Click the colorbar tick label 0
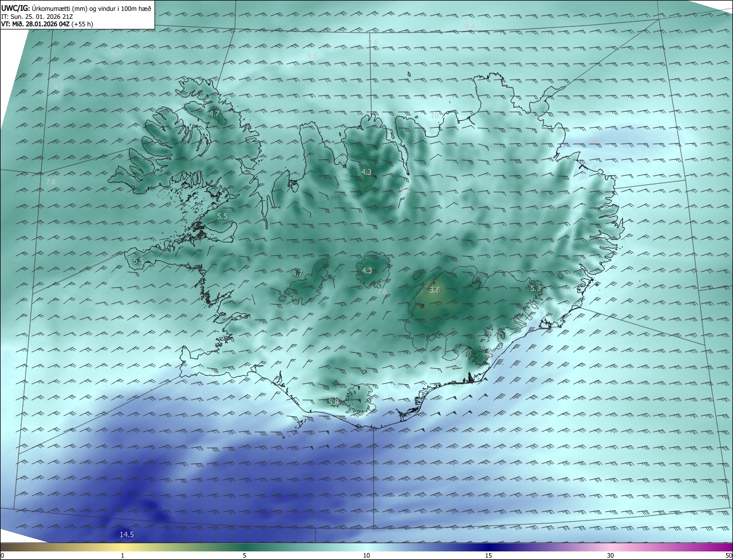The height and width of the screenshot is (560, 733). (2, 555)
